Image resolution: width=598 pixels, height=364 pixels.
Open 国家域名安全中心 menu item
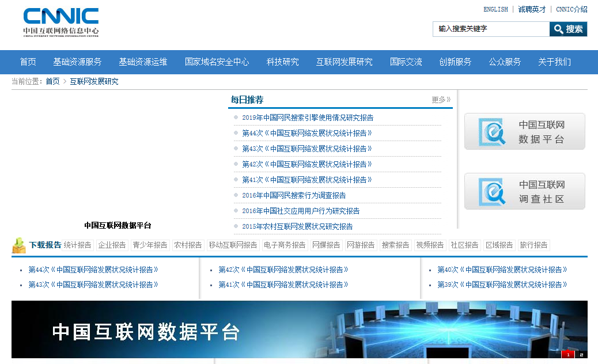tap(217, 62)
